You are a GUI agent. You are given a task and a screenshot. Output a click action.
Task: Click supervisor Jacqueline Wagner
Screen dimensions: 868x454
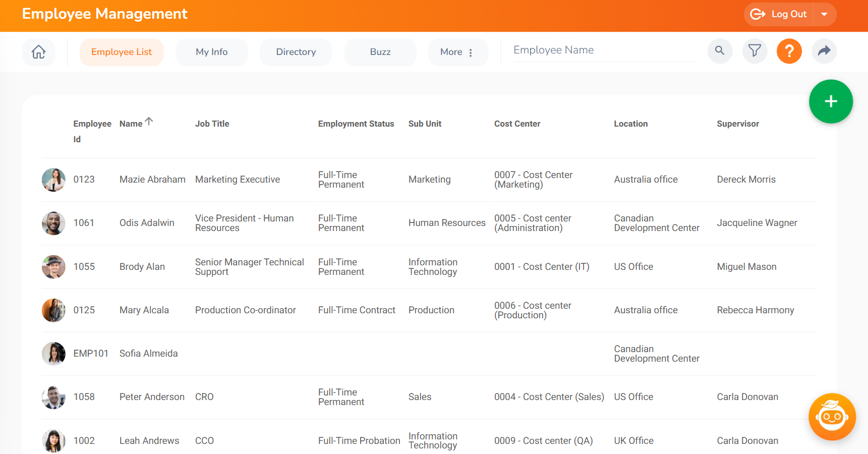[757, 223]
